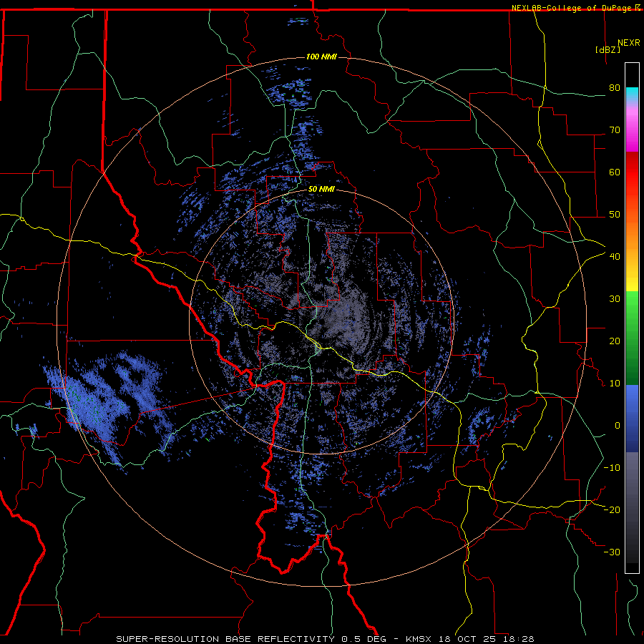Click the -10 dBZ scale value
644x644 pixels.
612,468
